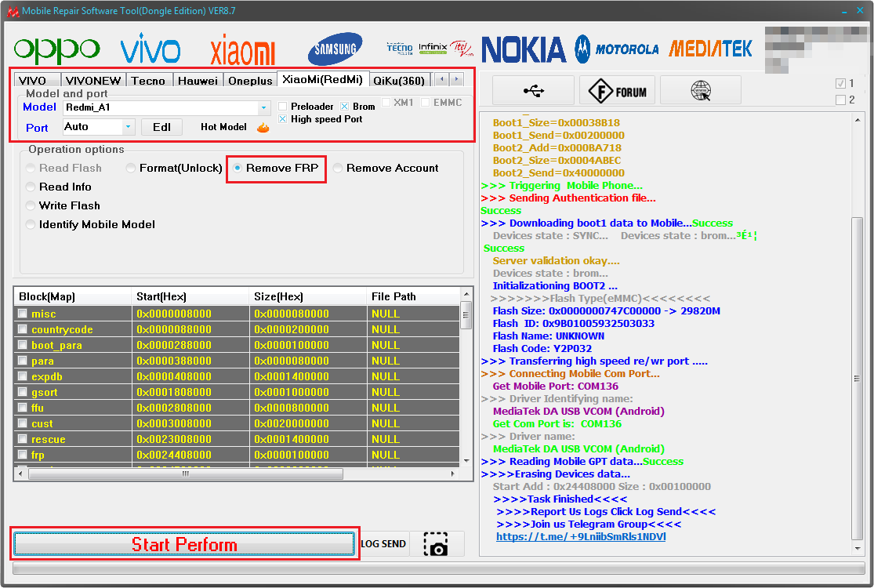Check the countrycode partition checkbox
Image resolution: width=874 pixels, height=588 pixels.
[23, 328]
